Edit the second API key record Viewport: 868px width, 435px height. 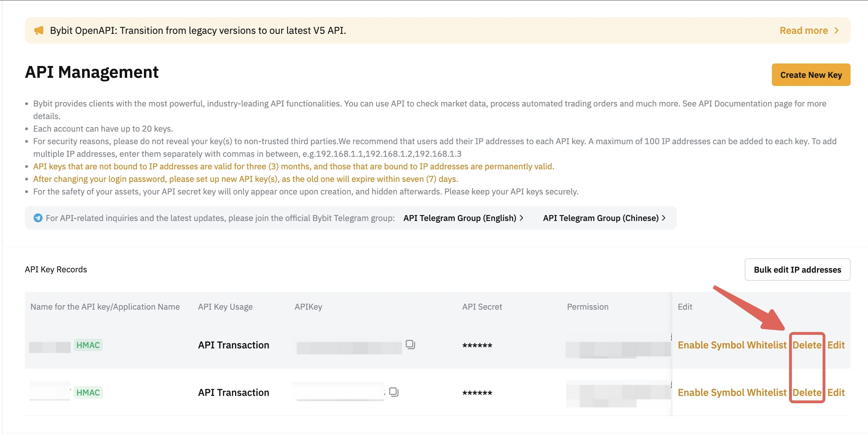[836, 392]
